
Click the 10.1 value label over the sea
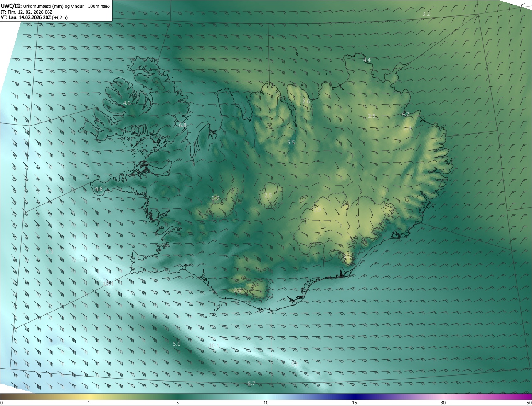[x=214, y=345]
